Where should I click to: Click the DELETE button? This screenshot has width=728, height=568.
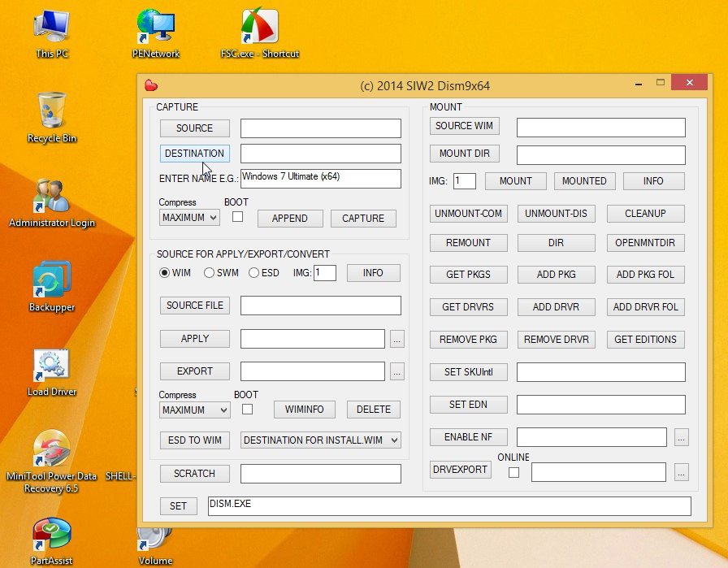373,410
